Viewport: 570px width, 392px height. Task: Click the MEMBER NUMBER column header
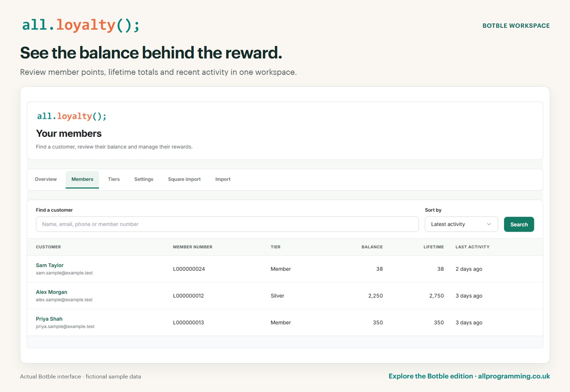[x=193, y=247]
